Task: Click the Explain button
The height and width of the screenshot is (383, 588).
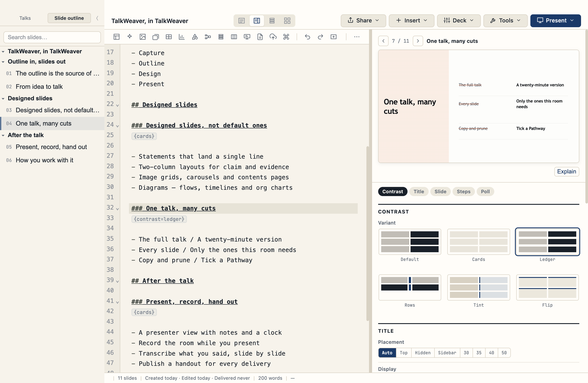Action: point(566,172)
